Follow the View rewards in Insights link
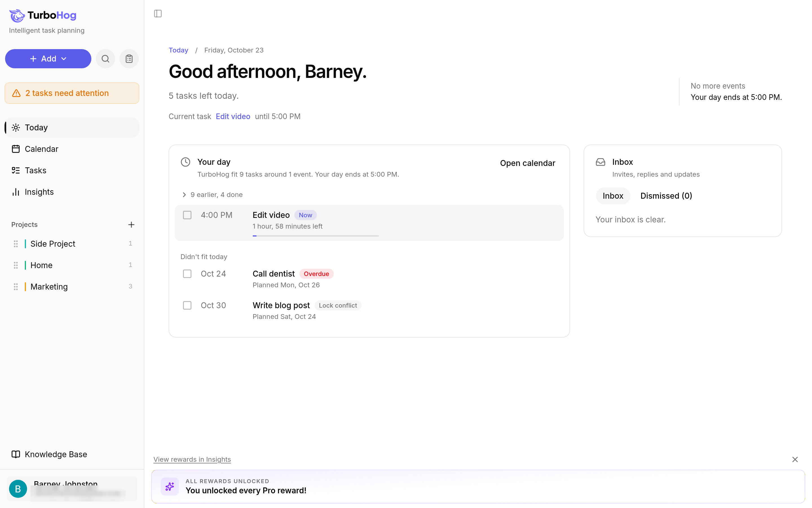Image resolution: width=812 pixels, height=508 pixels. tap(192, 459)
